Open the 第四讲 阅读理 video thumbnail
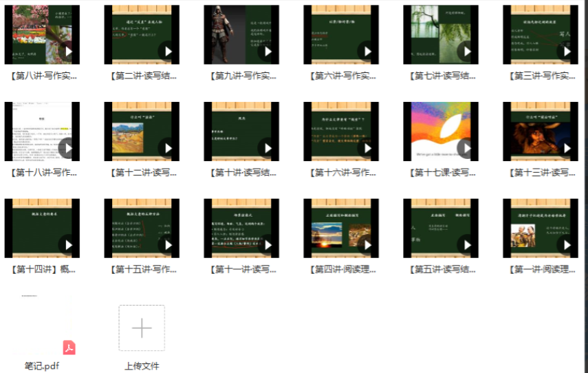Viewport: 588px width, 373px height. tap(340, 228)
